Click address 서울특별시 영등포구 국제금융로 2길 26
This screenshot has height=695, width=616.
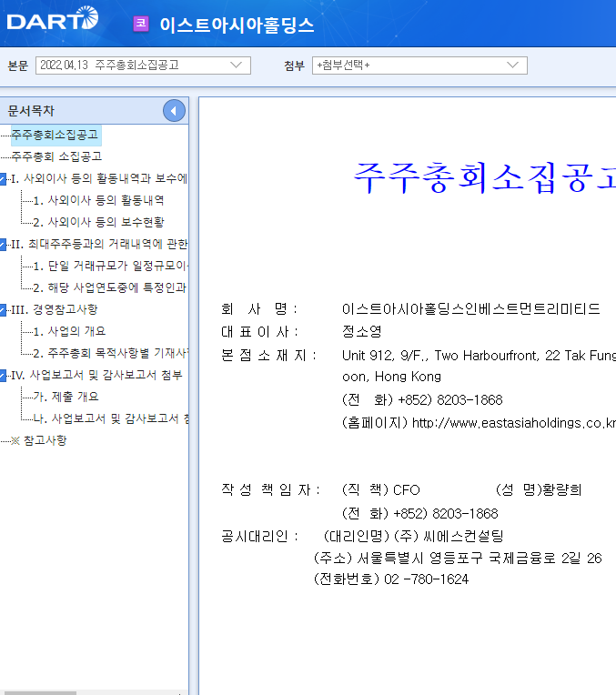click(480, 558)
